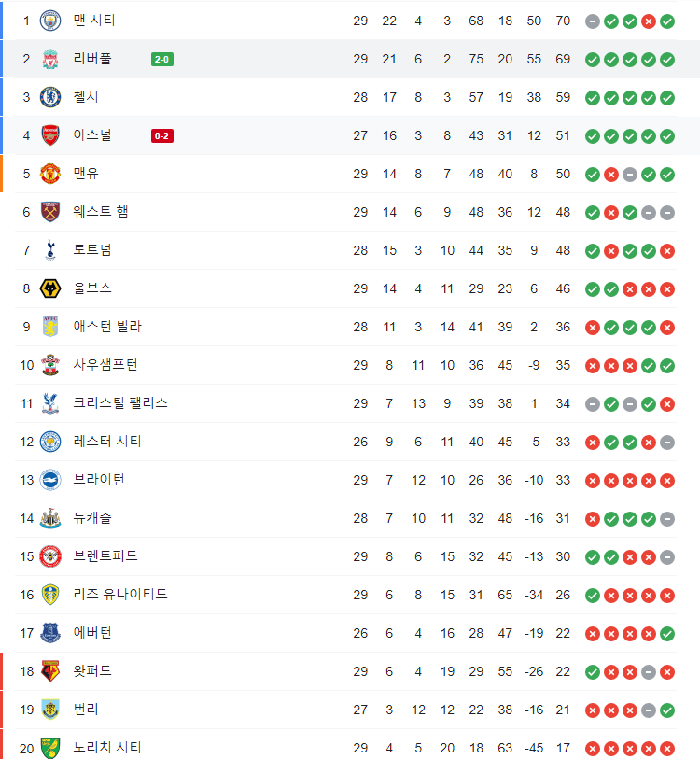
Task: Click the Chelsea club crest
Action: (50, 97)
